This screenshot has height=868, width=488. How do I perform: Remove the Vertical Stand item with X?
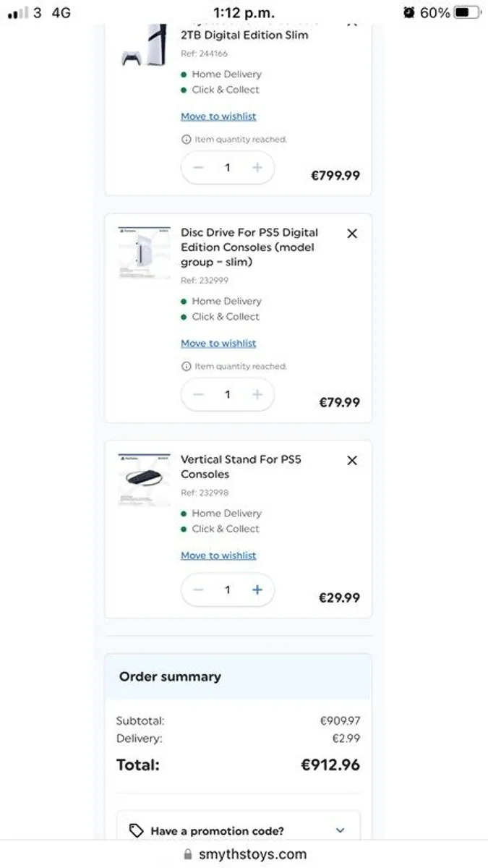pyautogui.click(x=352, y=460)
